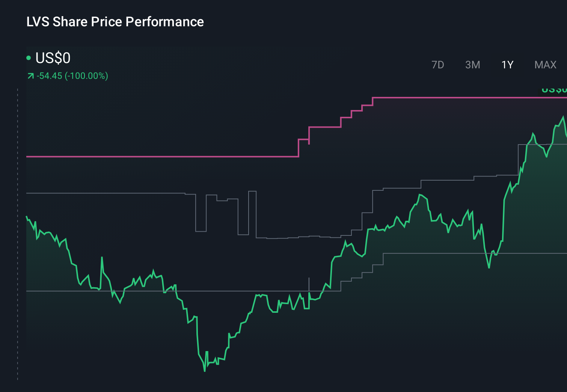This screenshot has width=567, height=392.
Task: Switch to the 7D time range
Action: pyautogui.click(x=438, y=65)
